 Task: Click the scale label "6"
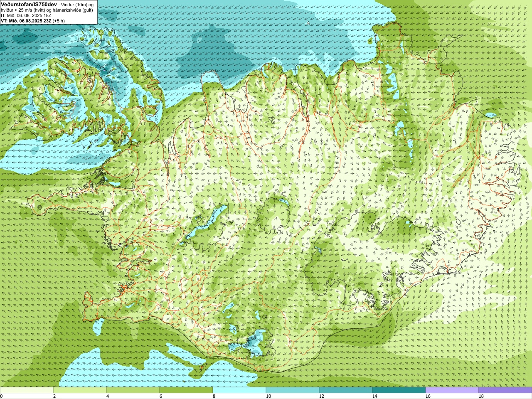[161, 396]
